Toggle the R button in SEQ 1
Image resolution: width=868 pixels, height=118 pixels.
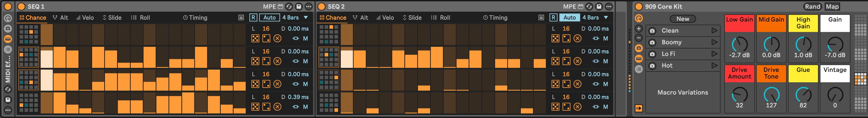253,17
